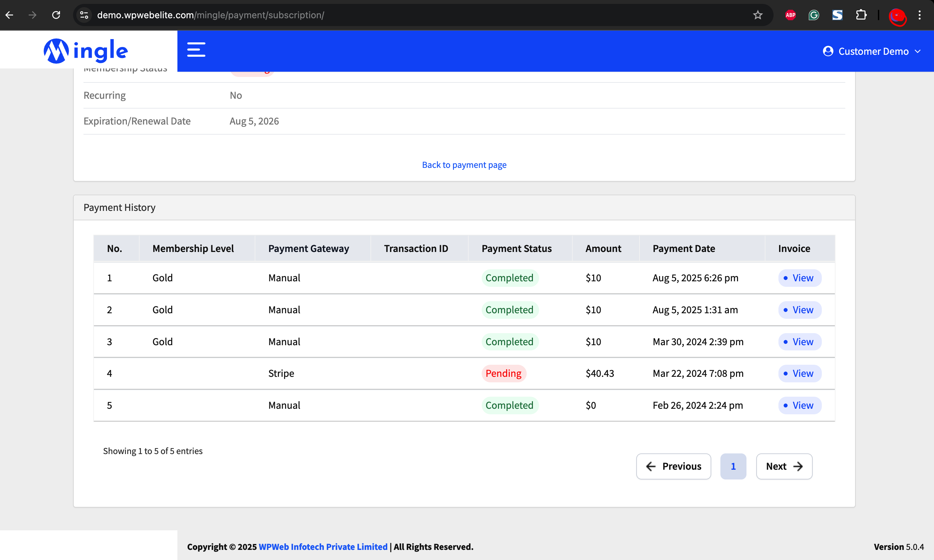Screen dimensions: 934x560
Task: Click the Pending status badge in row 4
Action: pyautogui.click(x=504, y=373)
